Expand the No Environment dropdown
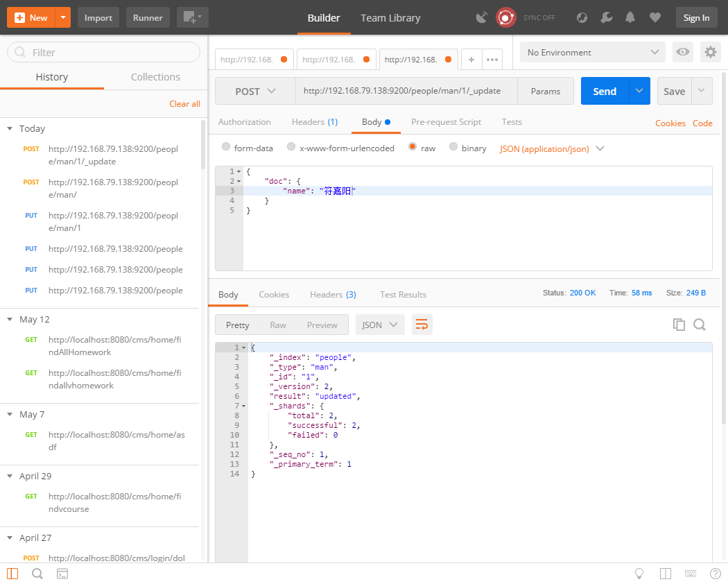Screen dimensions: 728x584 tap(592, 52)
